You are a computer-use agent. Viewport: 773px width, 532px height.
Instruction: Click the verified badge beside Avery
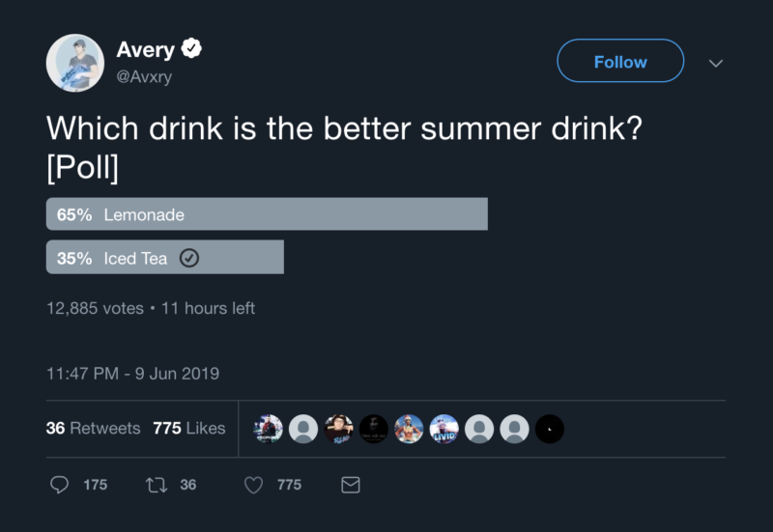(x=193, y=48)
